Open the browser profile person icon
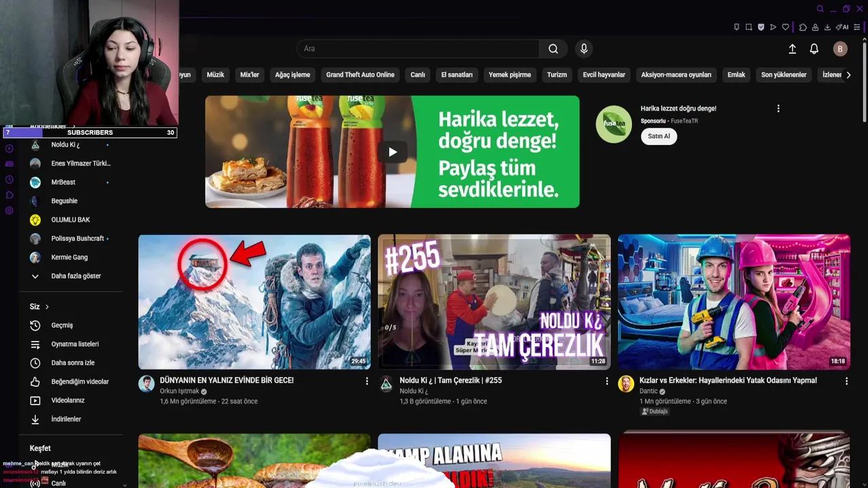 [x=815, y=27]
